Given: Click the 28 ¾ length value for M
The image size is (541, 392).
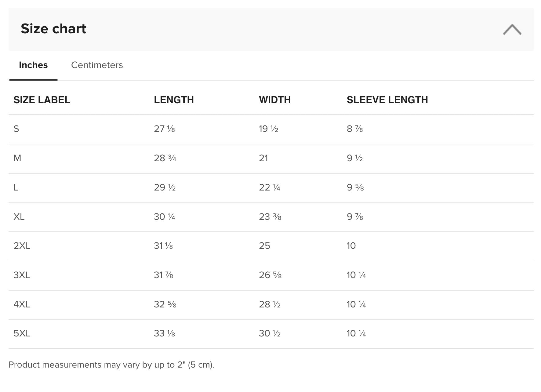Looking at the screenshot, I should pos(165,158).
